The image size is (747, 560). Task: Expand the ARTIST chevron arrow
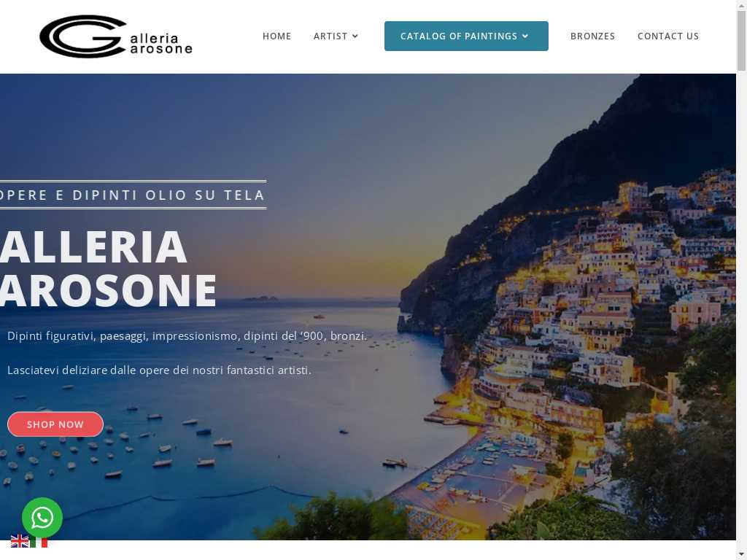click(x=355, y=36)
